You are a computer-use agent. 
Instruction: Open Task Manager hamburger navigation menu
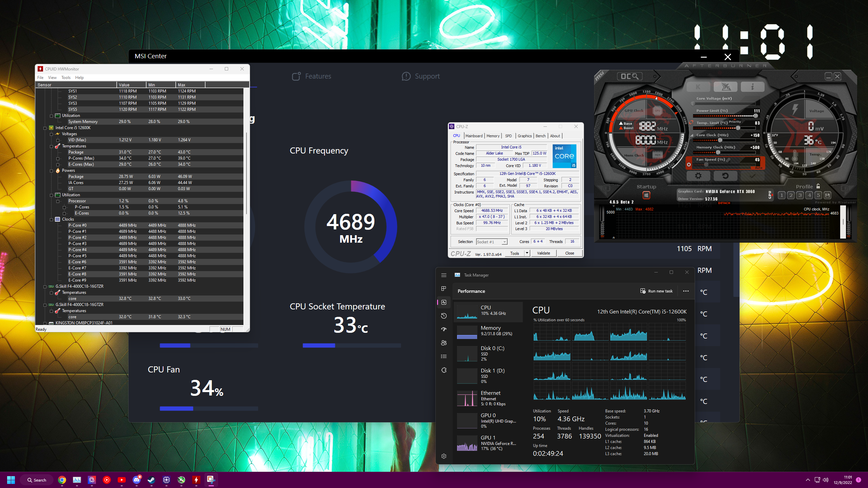click(x=444, y=275)
